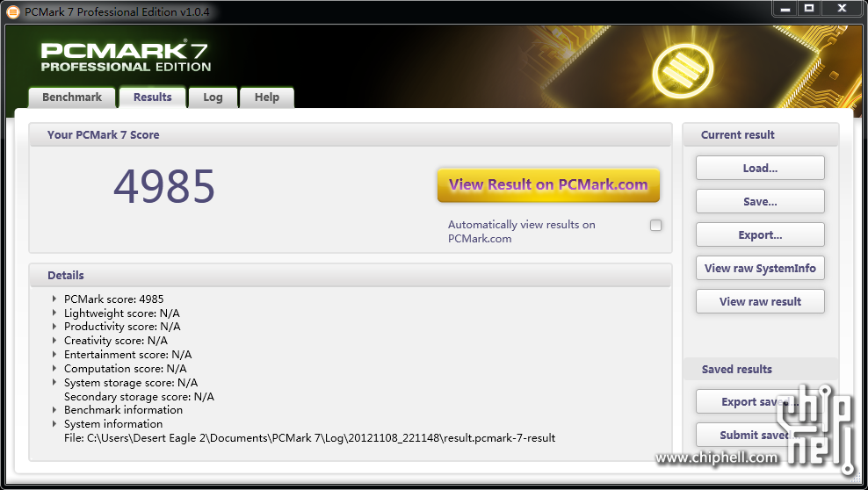Screen dimensions: 868x490
Task: Click the Submit saved button
Action: click(x=760, y=435)
